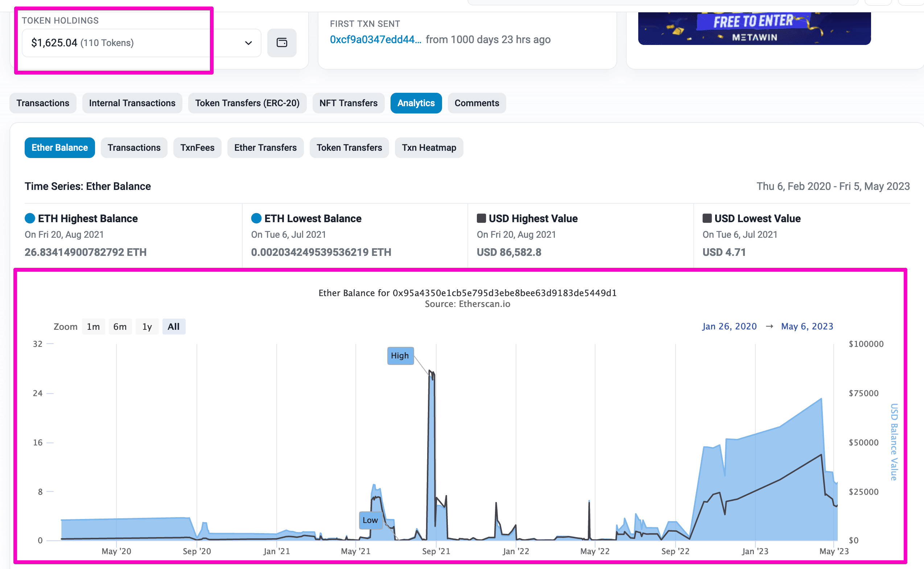Open the Internal Transactions tab

pos(132,103)
